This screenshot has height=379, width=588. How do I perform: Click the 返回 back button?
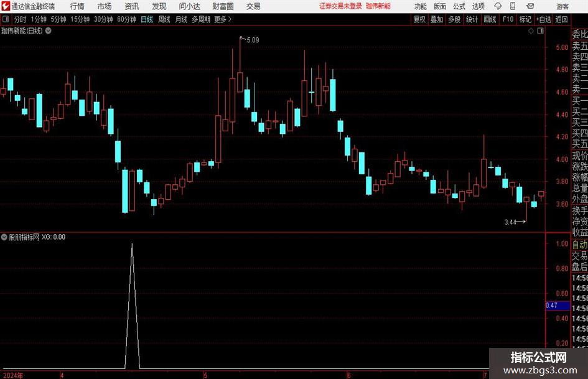(x=561, y=19)
